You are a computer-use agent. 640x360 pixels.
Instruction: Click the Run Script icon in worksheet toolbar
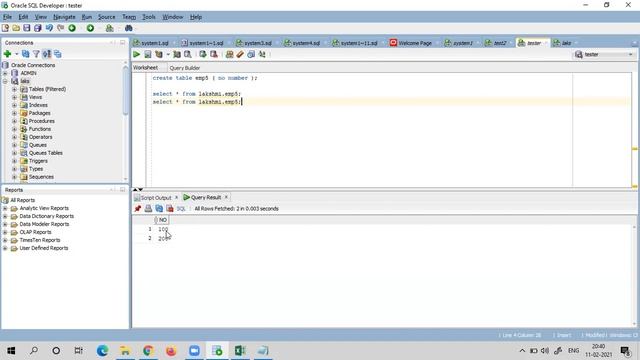pyautogui.click(x=148, y=54)
